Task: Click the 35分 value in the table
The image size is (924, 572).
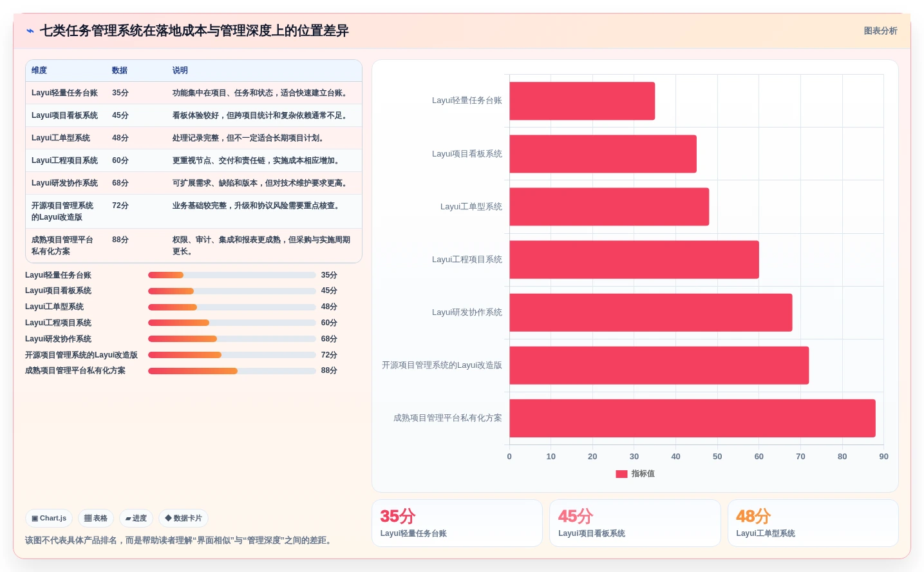Action: [x=120, y=93]
